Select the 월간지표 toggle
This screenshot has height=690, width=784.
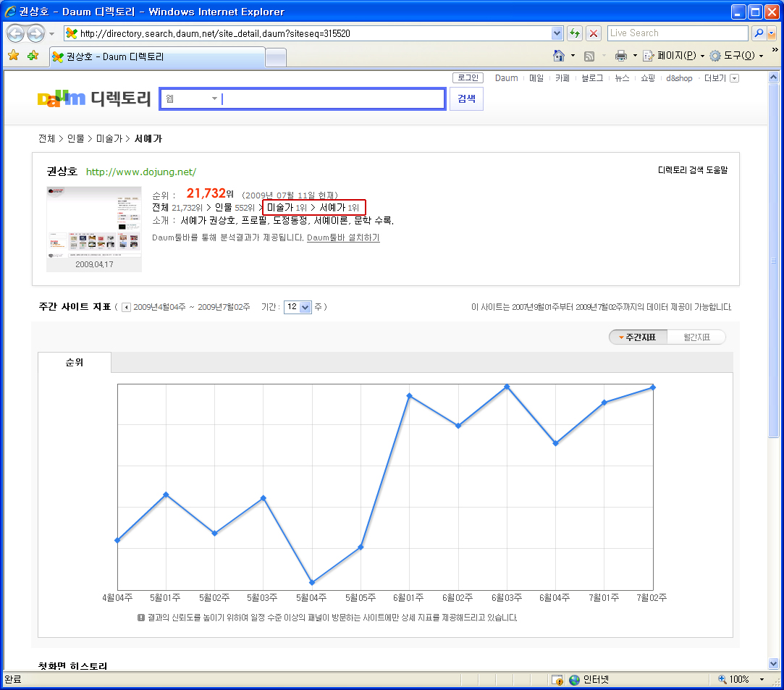(696, 337)
